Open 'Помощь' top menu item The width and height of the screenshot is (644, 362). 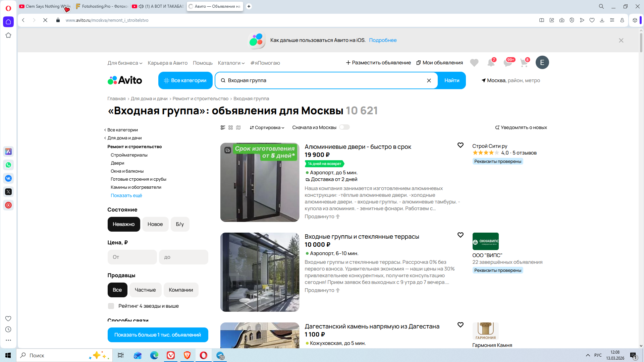(x=203, y=63)
